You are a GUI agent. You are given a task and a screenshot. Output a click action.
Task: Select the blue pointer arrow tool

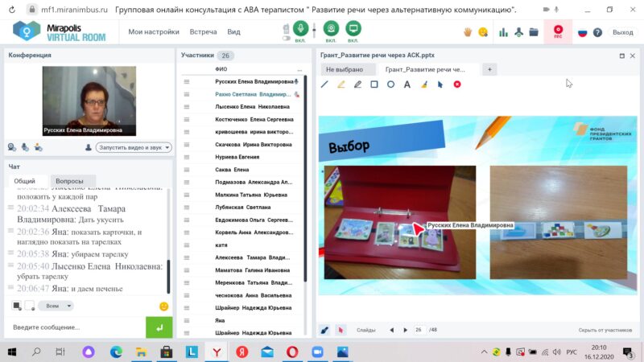tap(440, 84)
